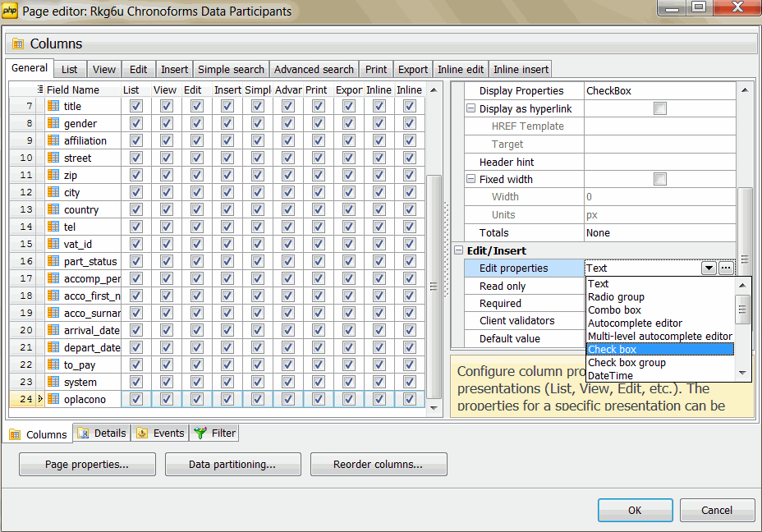Click the Totals value cell showing None
Screen dimensions: 762x532
point(660,232)
